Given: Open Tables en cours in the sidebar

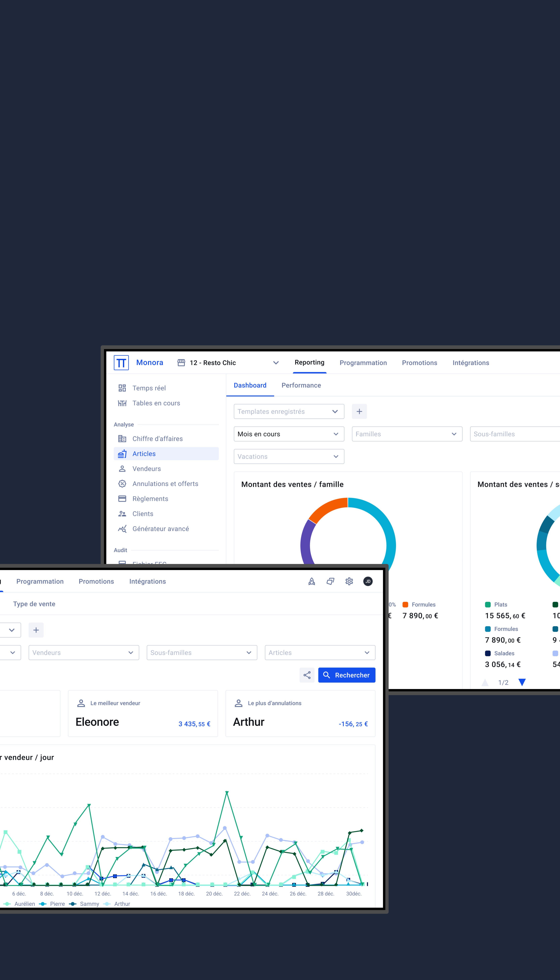Looking at the screenshot, I should 166,403.
